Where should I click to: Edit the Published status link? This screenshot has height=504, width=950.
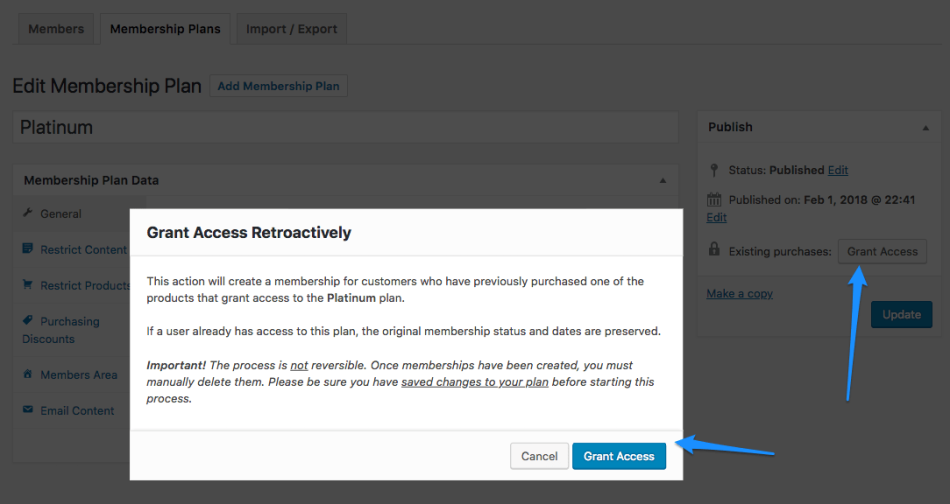click(838, 170)
